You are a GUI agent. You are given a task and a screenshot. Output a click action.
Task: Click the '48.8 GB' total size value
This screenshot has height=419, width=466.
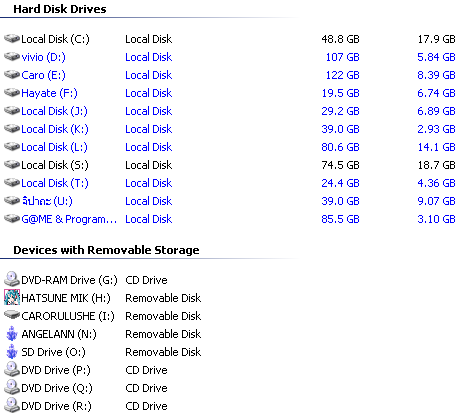(x=340, y=39)
